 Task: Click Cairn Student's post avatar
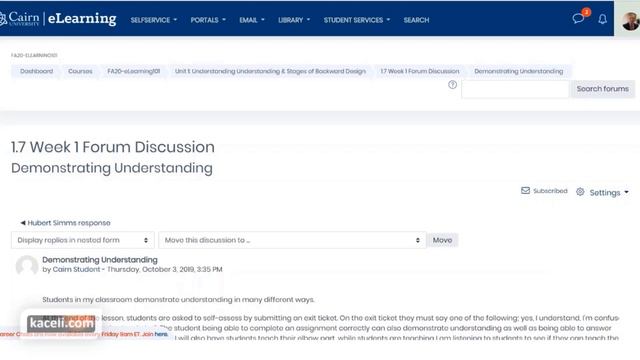(27, 265)
